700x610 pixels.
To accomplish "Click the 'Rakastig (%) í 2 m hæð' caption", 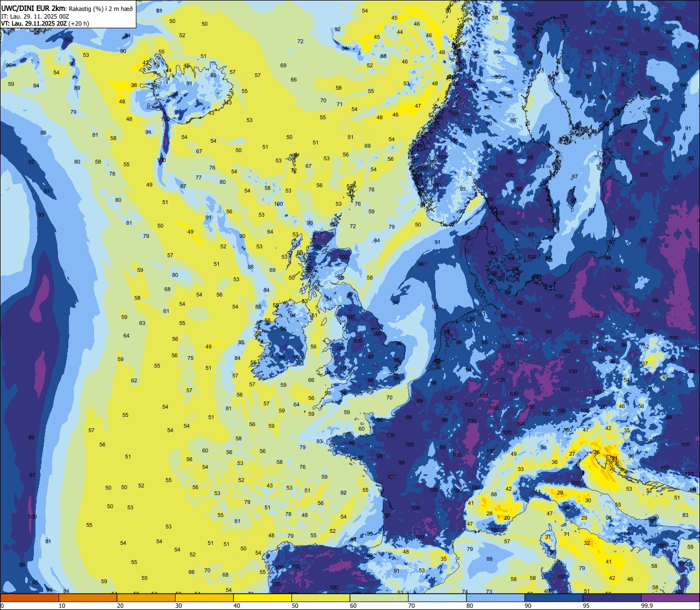I will pyautogui.click(x=100, y=8).
